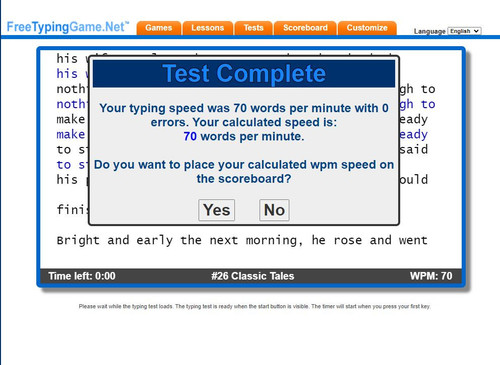The image size is (500, 365).
Task: Click the 'Bright and early the next morning' line
Action: click(x=242, y=240)
